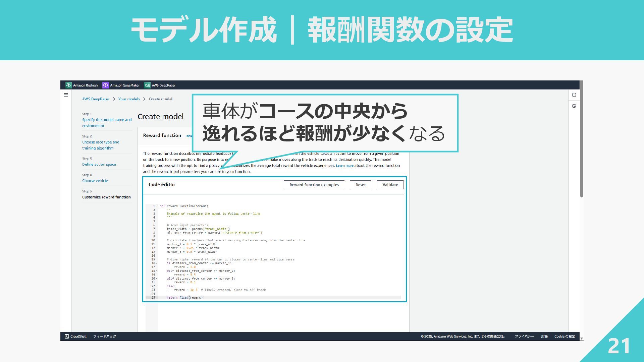Click line 25 return statement in editor
The width and height of the screenshot is (644, 362).
185,298
